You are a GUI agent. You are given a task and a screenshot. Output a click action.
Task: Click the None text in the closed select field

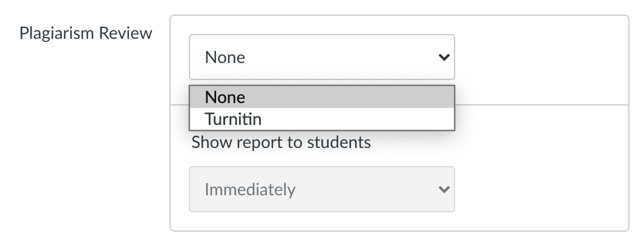tap(225, 57)
